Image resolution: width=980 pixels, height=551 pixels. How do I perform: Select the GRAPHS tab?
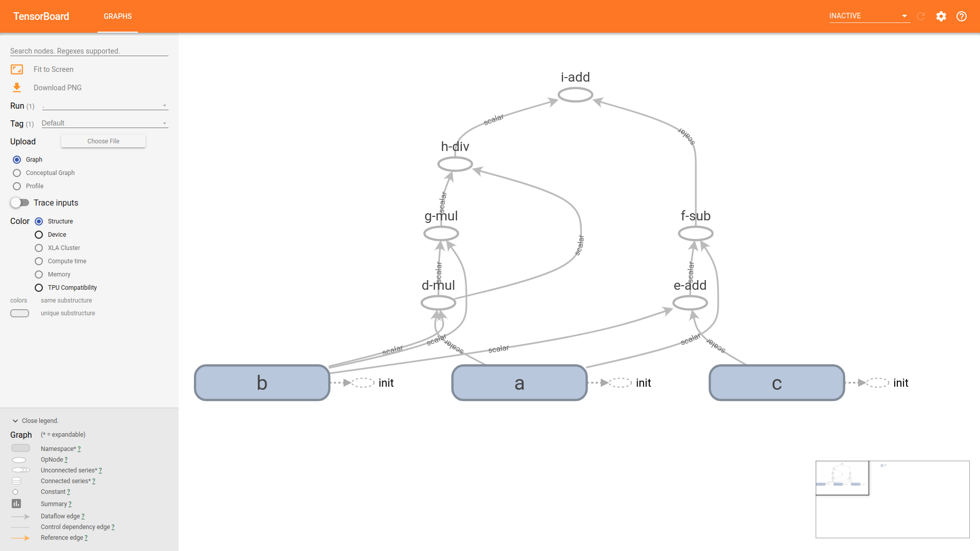(117, 16)
